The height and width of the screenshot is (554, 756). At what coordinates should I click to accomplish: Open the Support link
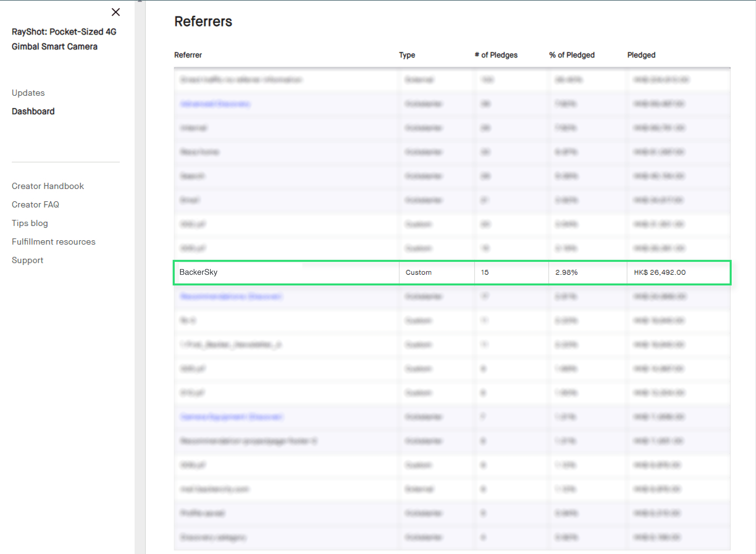27,261
